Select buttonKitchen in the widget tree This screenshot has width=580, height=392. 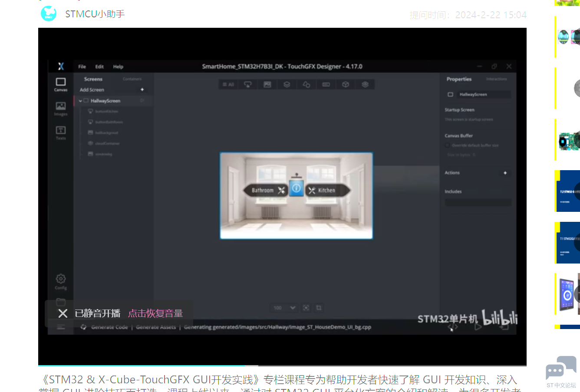coord(106,112)
